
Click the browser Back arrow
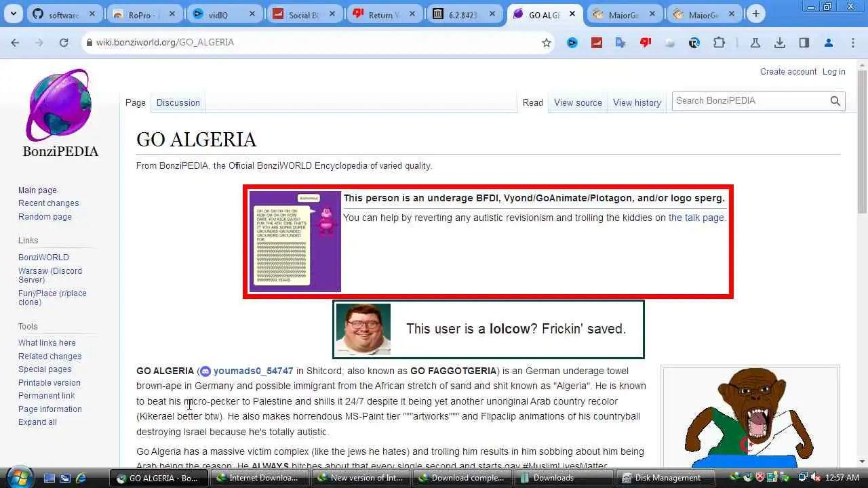15,42
